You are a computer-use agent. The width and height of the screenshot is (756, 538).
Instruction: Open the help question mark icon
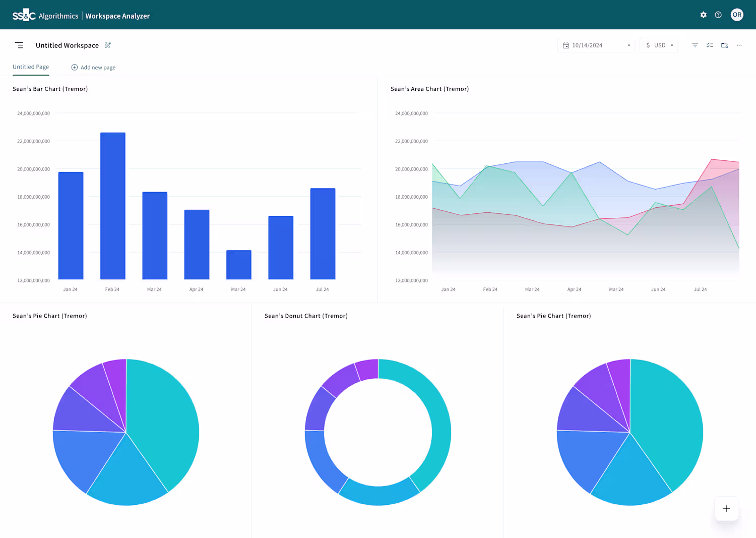point(718,15)
